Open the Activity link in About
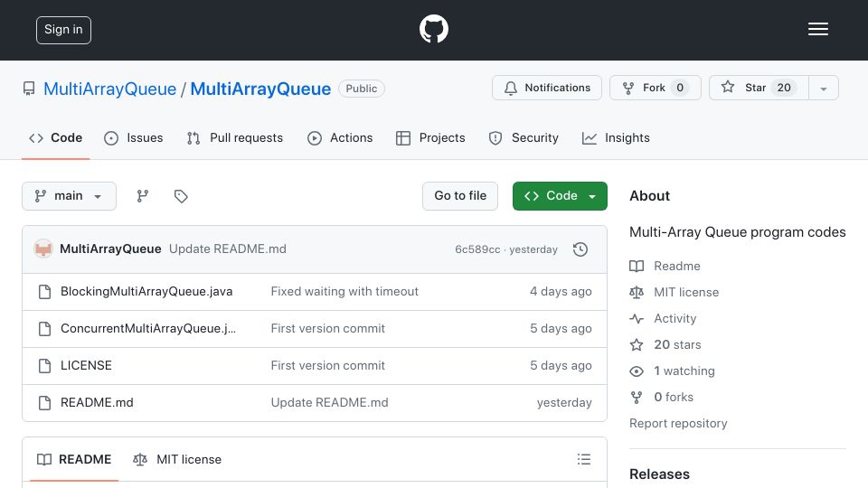The width and height of the screenshot is (868, 488). (x=675, y=319)
